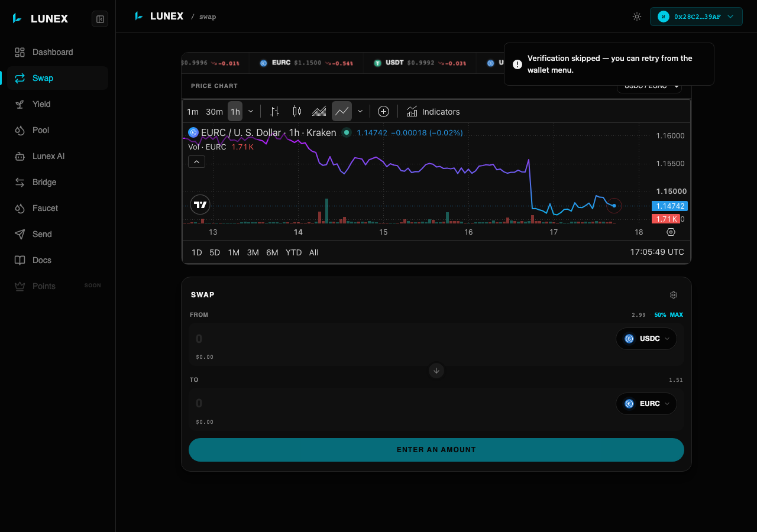Show All chart history range
Image resolution: width=757 pixels, height=532 pixels.
tap(314, 252)
